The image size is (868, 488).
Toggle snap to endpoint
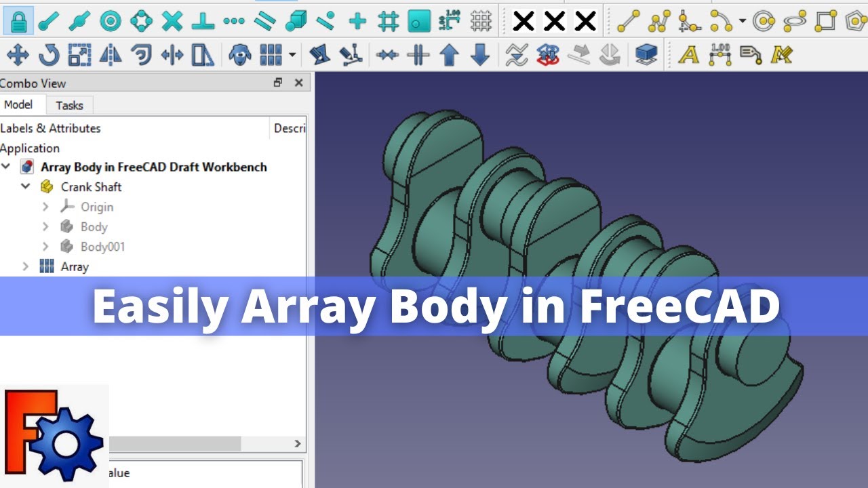coord(48,21)
